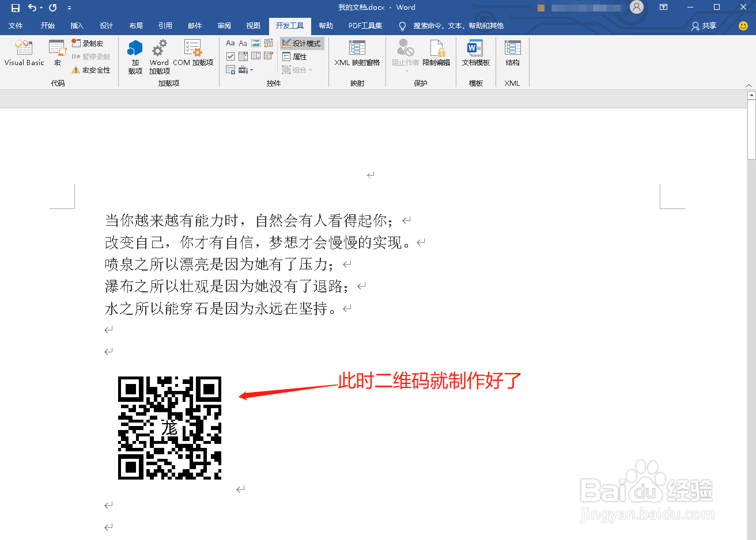
Task: Open Word add-ins gear icon
Action: click(x=159, y=56)
